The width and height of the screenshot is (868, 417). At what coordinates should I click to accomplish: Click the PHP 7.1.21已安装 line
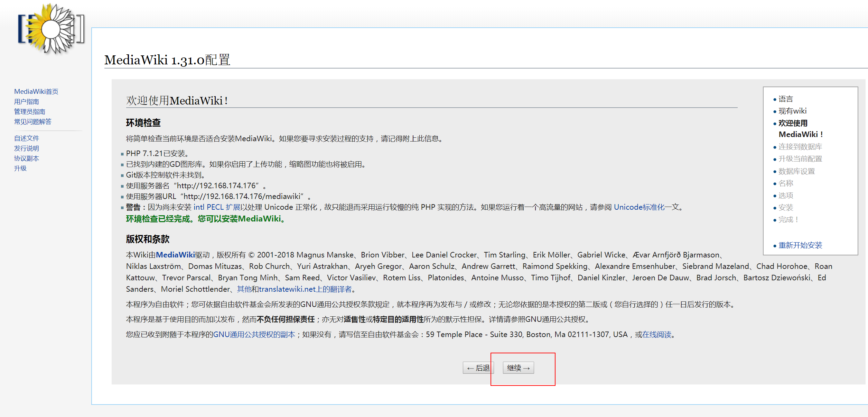pos(158,154)
